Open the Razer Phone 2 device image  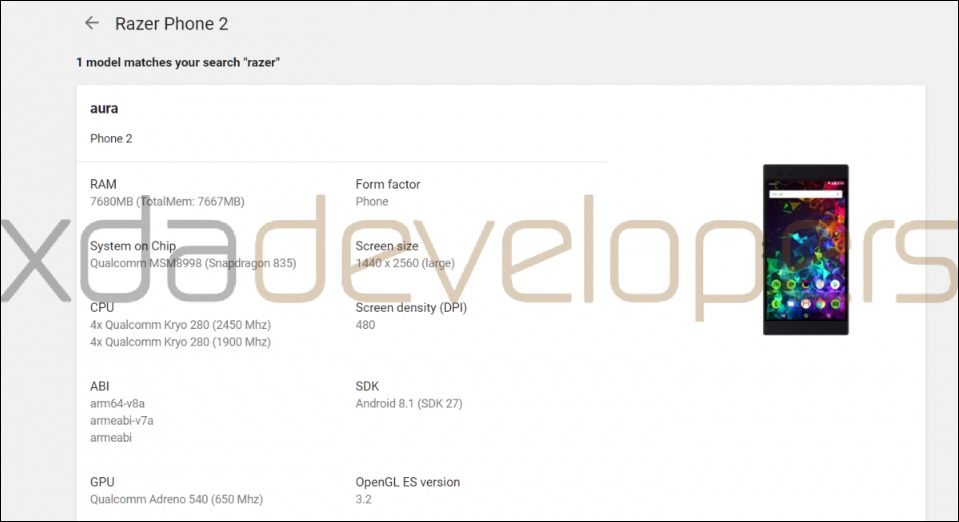(x=805, y=249)
